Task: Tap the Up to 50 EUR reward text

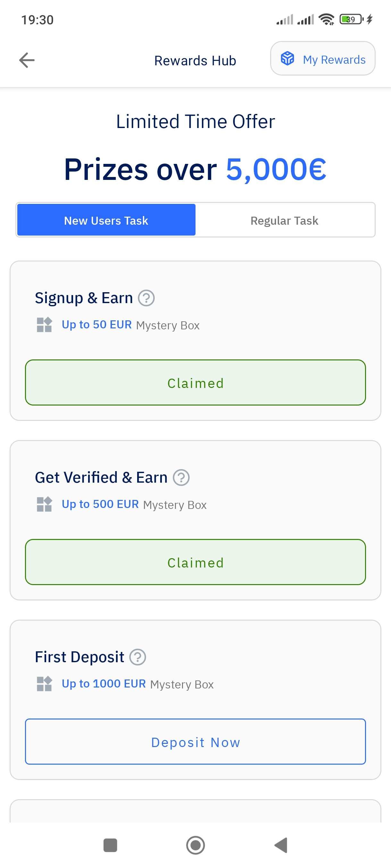Action: pyautogui.click(x=96, y=325)
